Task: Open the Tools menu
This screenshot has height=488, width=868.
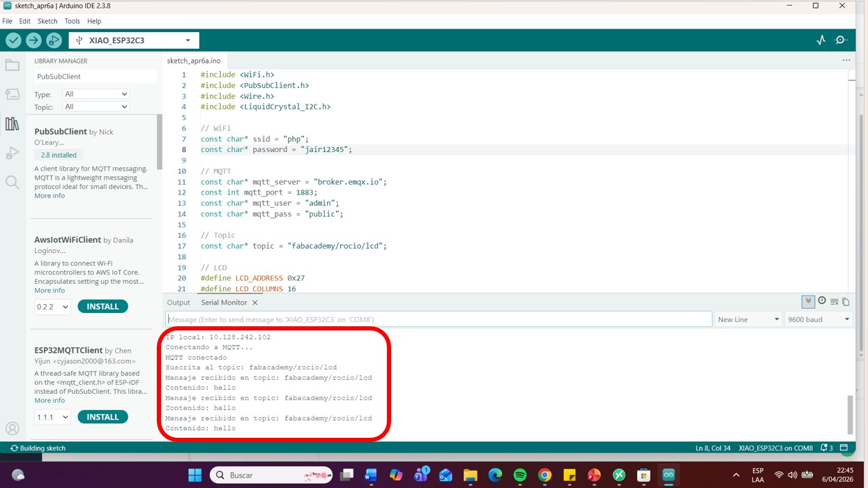Action: pyautogui.click(x=72, y=21)
